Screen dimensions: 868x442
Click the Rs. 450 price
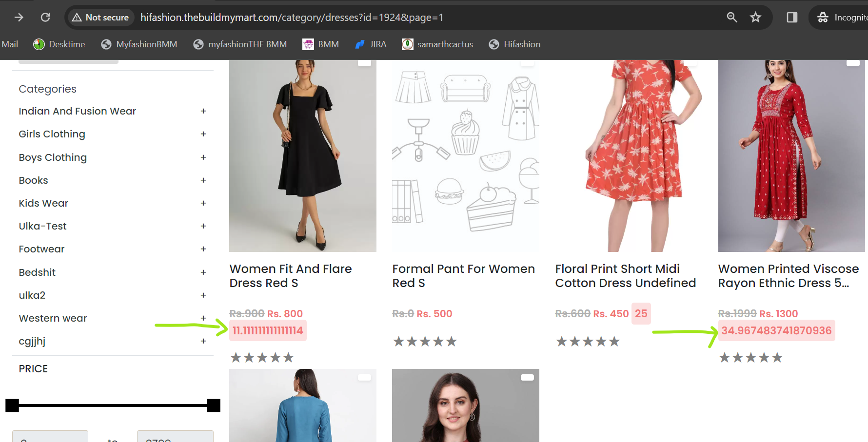611,314
